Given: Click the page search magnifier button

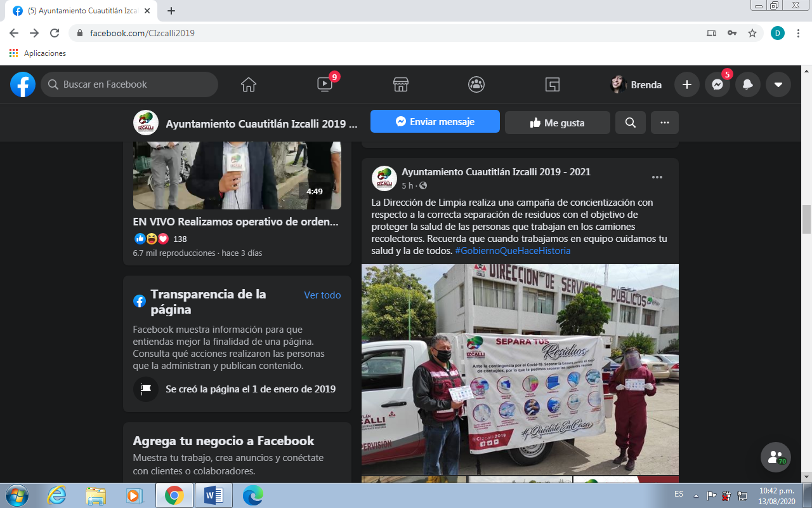Looking at the screenshot, I should point(631,123).
